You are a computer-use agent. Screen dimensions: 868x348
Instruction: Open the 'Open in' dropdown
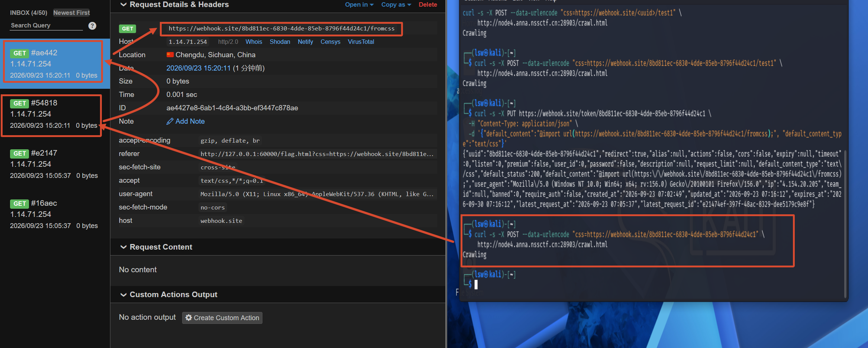pos(359,4)
